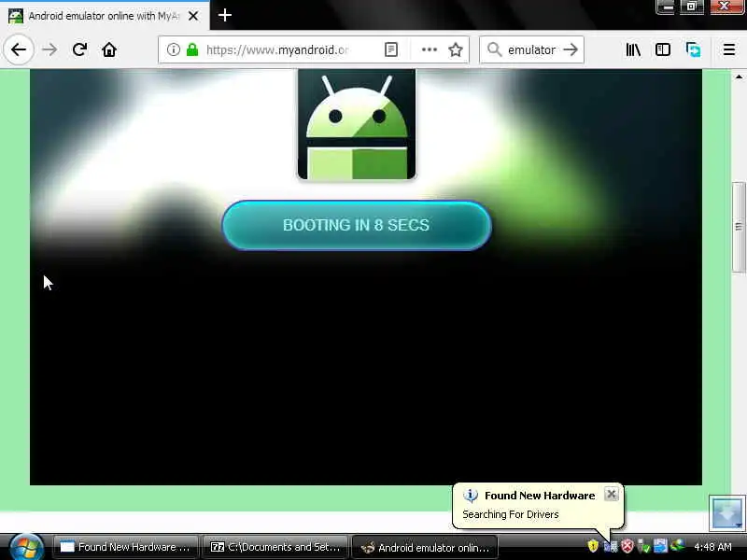Click the network globe tray icon
This screenshot has height=560, width=747.
point(678,545)
